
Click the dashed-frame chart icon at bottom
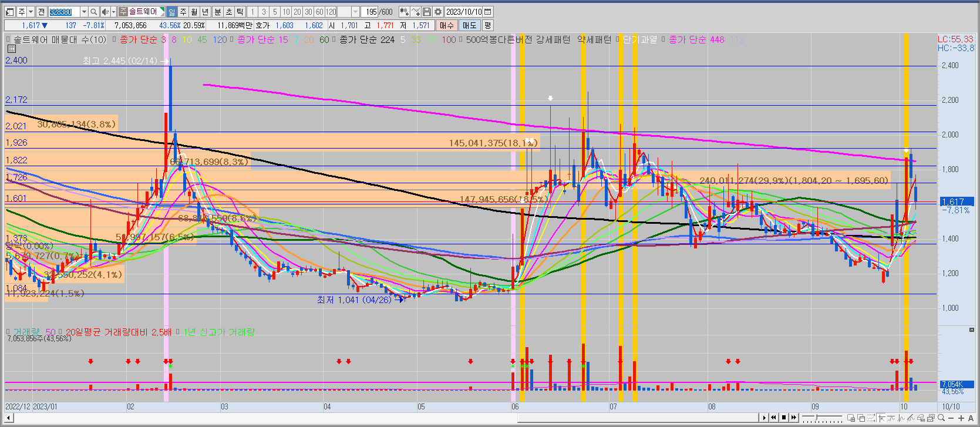871,418
